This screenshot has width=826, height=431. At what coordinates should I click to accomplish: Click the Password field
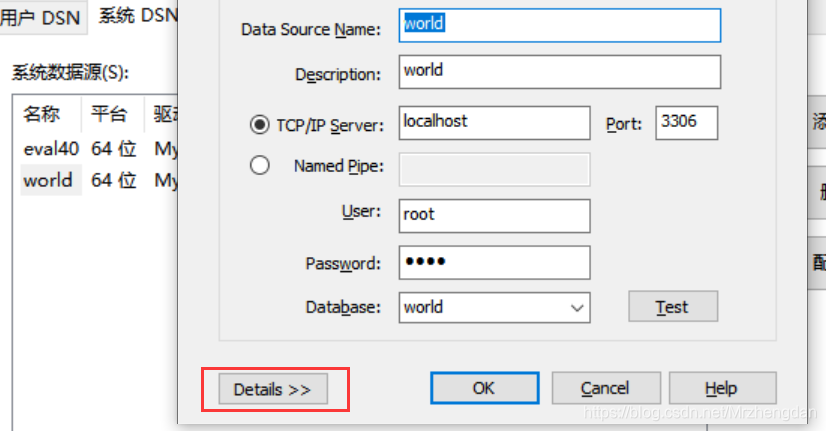(494, 262)
